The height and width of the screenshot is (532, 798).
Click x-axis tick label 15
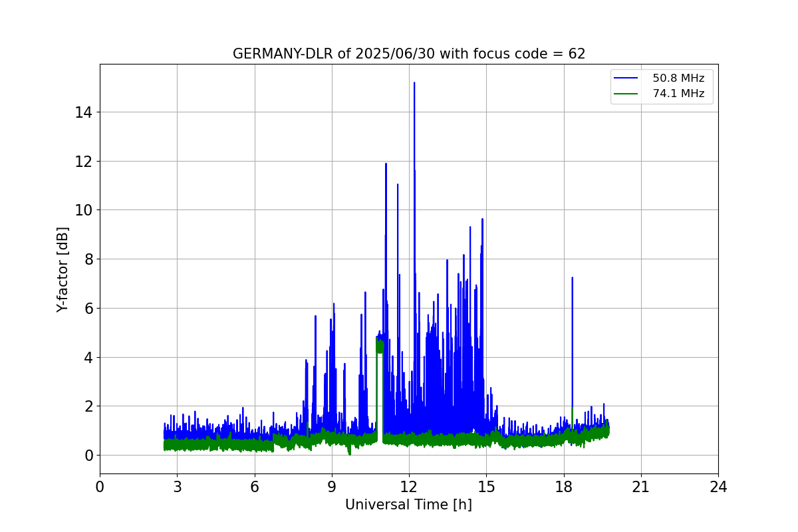click(486, 487)
